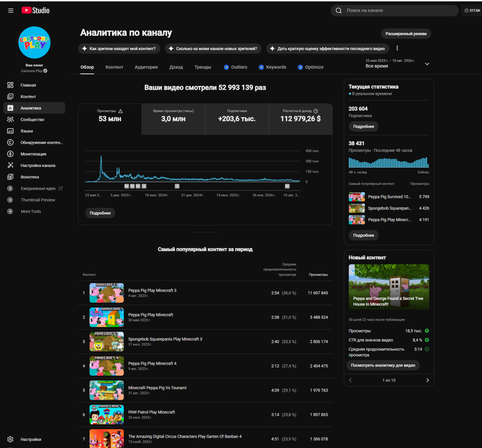
Task: Select the Просмотры 53 млн metric card
Action: (x=110, y=119)
